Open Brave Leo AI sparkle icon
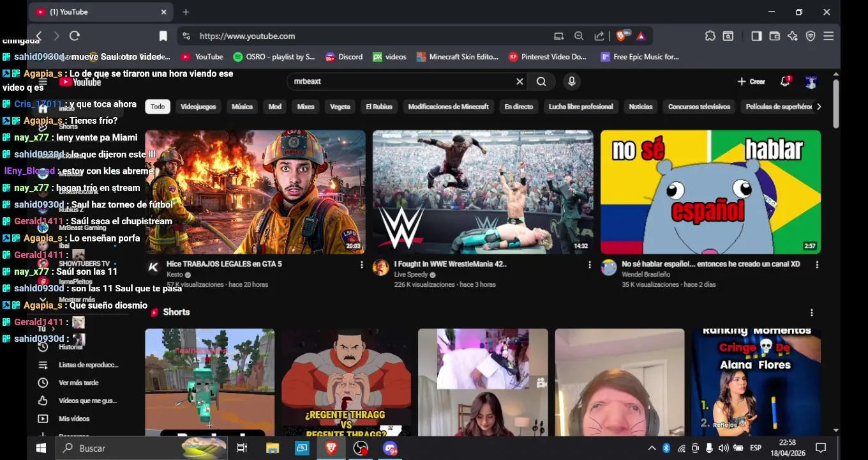The height and width of the screenshot is (460, 868). pyautogui.click(x=793, y=36)
